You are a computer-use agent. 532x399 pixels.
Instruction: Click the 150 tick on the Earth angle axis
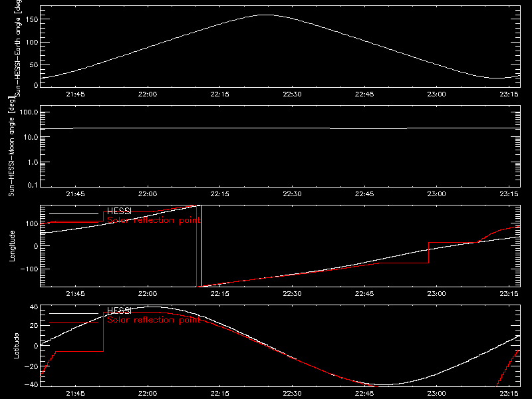point(32,19)
